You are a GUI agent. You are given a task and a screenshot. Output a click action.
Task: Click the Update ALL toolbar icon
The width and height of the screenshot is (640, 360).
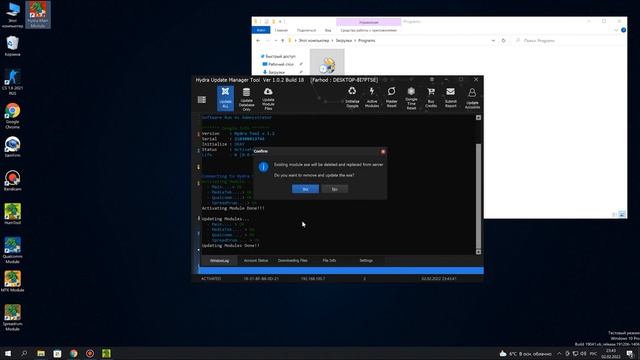point(225,98)
